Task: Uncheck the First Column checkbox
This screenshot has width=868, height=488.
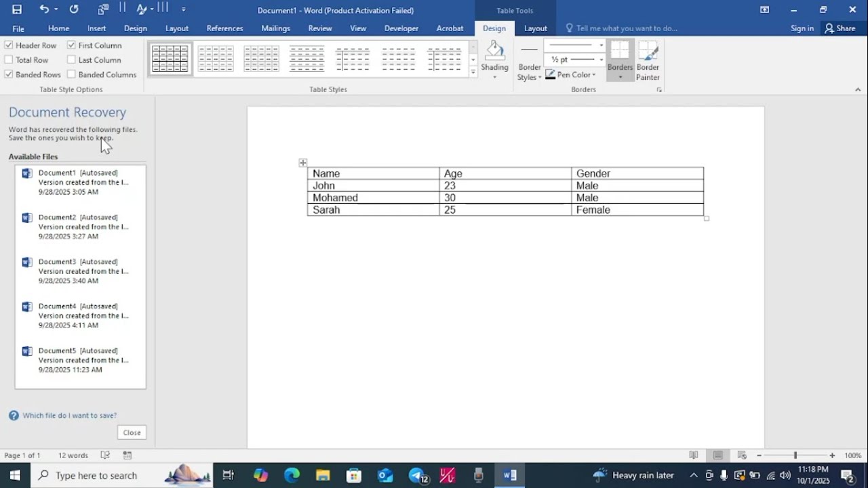Action: [x=71, y=45]
